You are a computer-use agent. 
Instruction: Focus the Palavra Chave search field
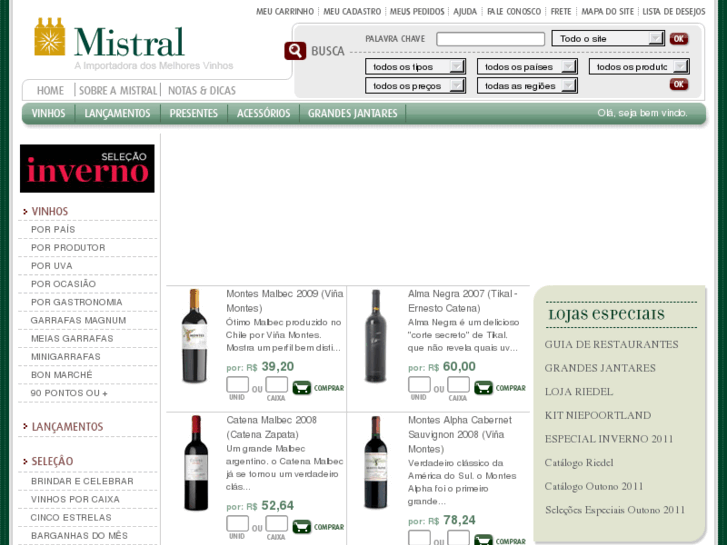pos(491,39)
